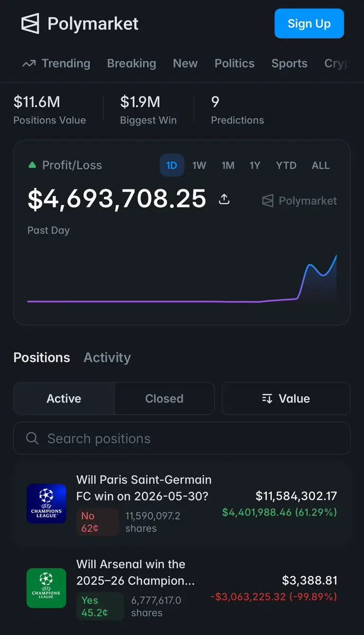364x635 pixels.
Task: Select the 1D time range
Action: click(172, 165)
